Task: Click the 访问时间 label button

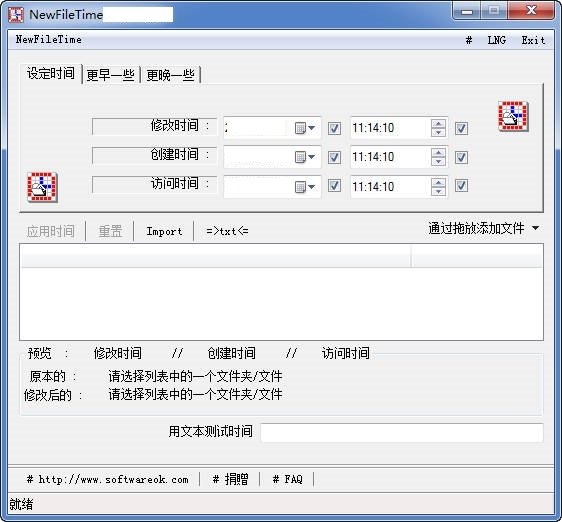Action: tap(154, 184)
